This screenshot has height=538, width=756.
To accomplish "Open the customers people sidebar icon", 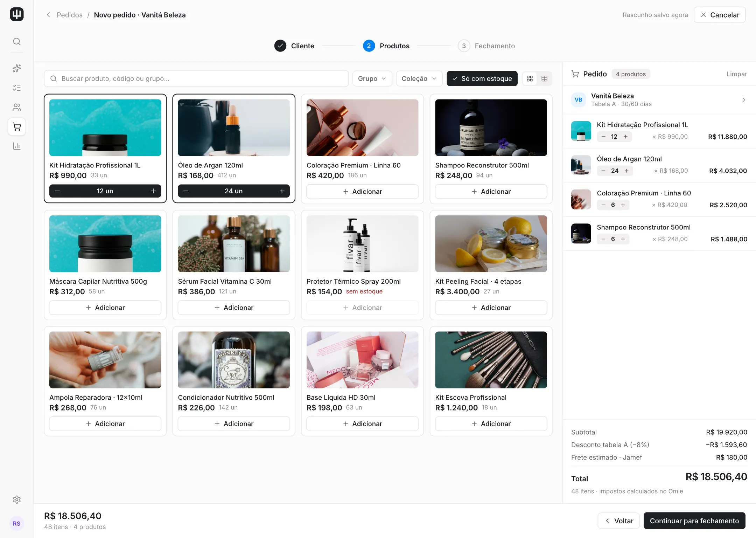I will [x=16, y=107].
